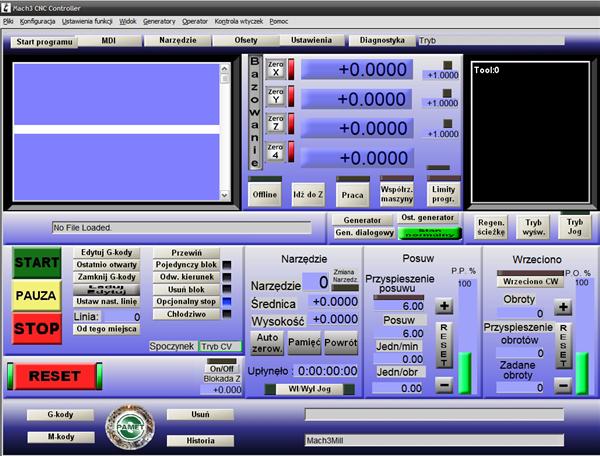600x456 pixels.
Task: Click feed override green slider bar
Action: click(465, 373)
